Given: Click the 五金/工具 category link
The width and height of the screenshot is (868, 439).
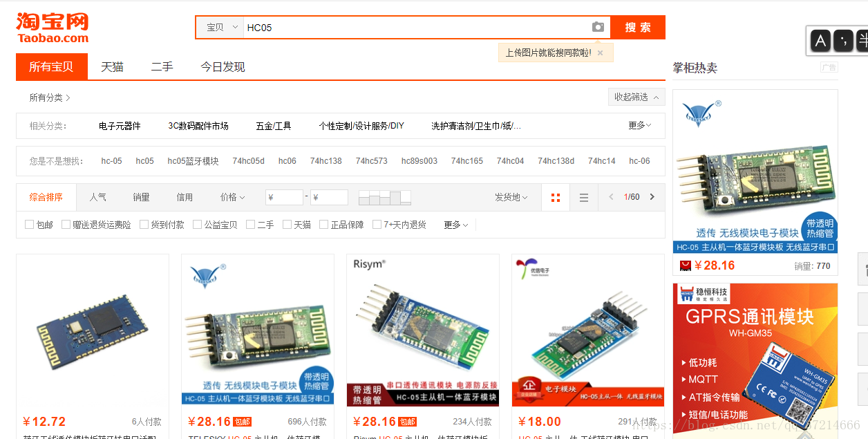Looking at the screenshot, I should point(274,126).
